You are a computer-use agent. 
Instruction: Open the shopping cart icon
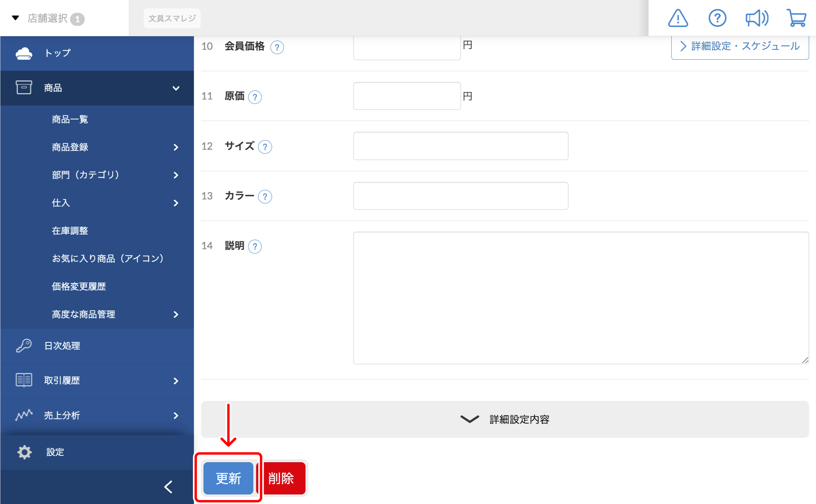[x=796, y=18]
